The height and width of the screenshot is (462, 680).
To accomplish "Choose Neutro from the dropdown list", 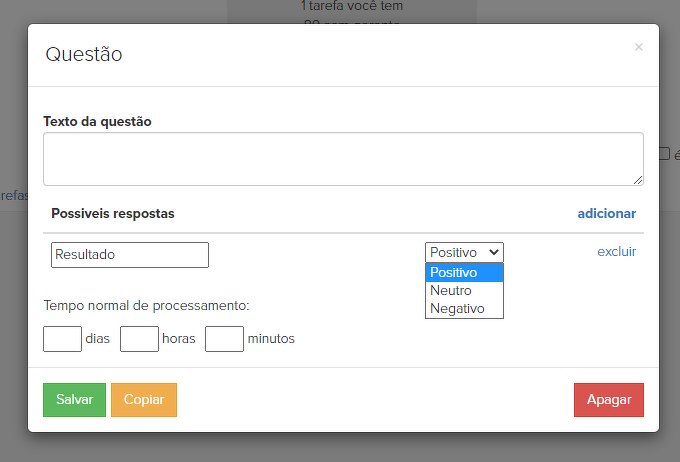I will [464, 291].
